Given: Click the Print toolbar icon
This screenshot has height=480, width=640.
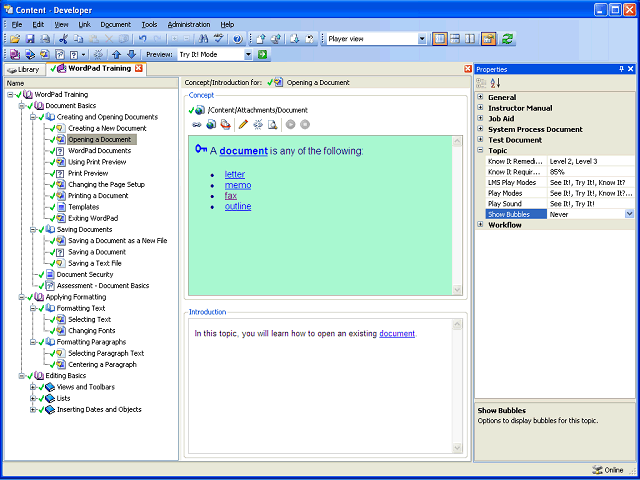Looking at the screenshot, I should [x=45, y=39].
